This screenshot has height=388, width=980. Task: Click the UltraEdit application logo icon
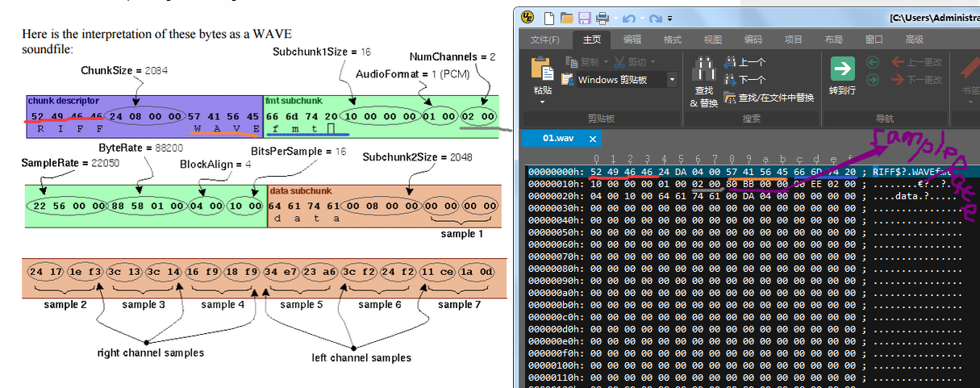point(528,18)
